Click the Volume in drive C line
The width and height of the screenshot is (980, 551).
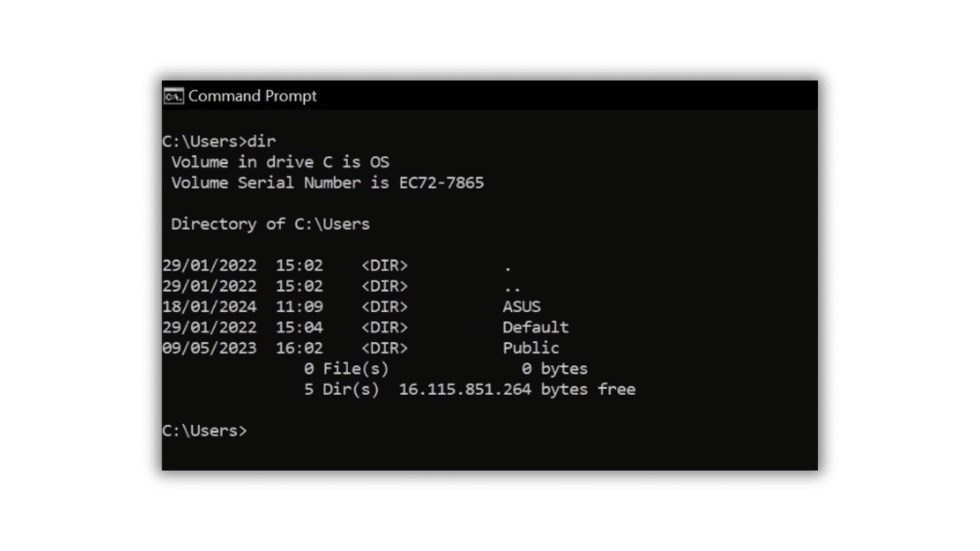coord(280,162)
